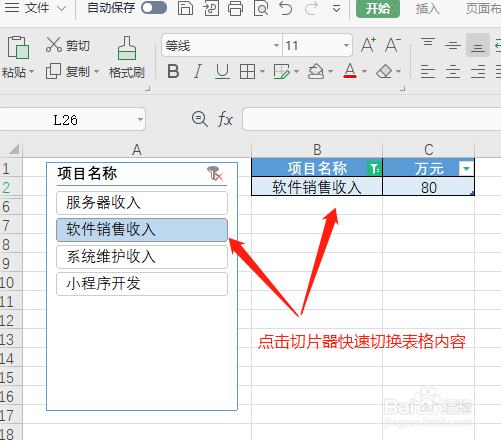This screenshot has height=440, width=501.
Task: Align text to top
Action: tap(428, 43)
